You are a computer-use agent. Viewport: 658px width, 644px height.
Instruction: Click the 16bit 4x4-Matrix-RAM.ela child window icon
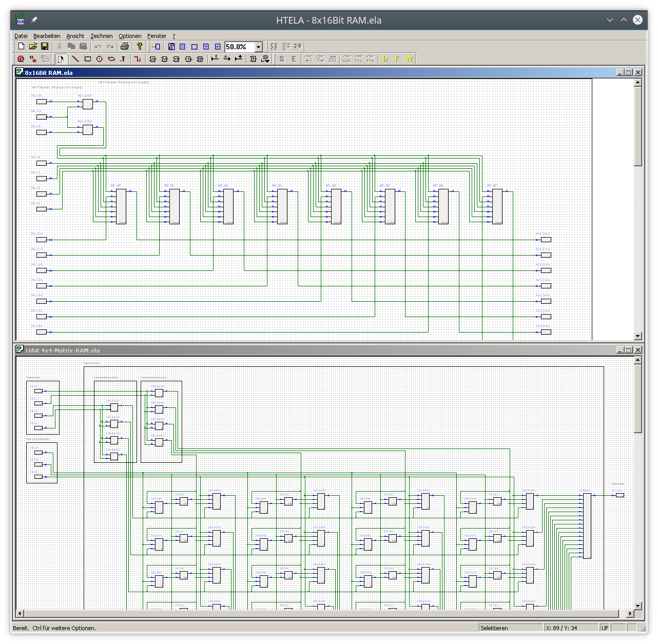tap(20, 349)
